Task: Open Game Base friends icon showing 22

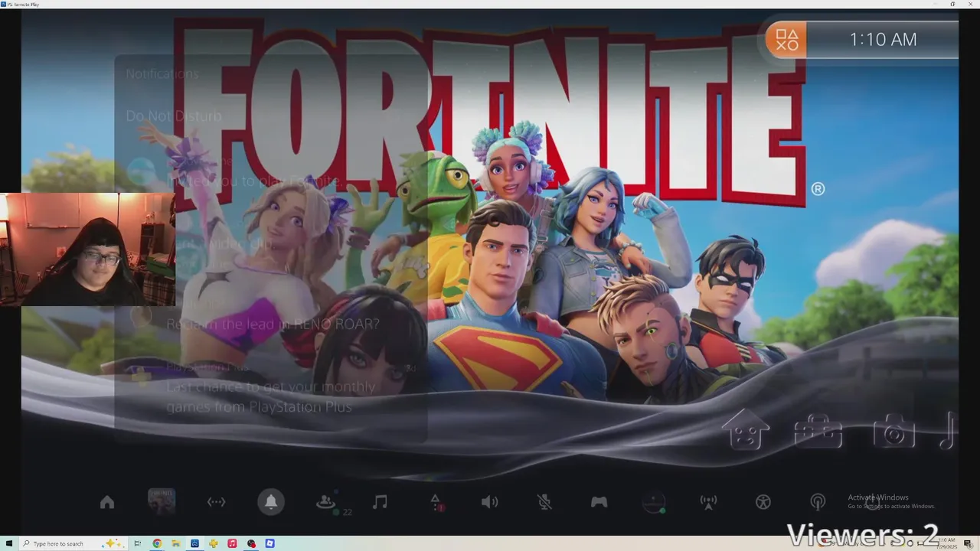Action: [327, 503]
